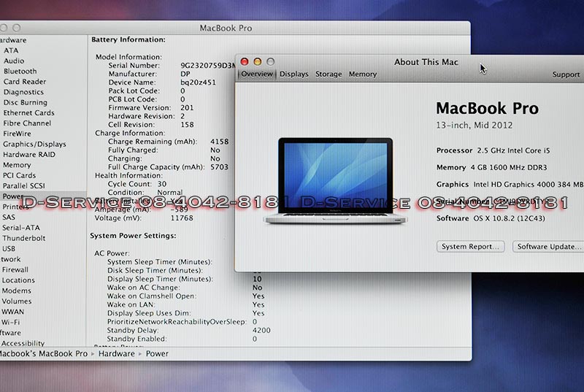The image size is (584, 392).
Task: Click Power in the bottom path bar
Action: [x=157, y=353]
